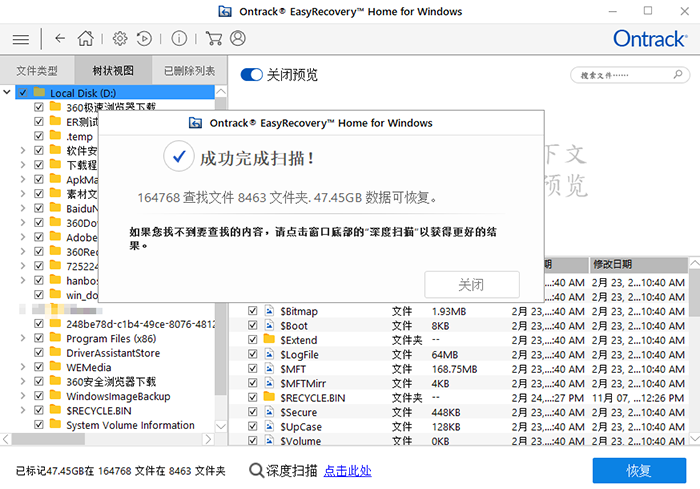This screenshot has width=700, height=489.
Task: Expand the 360安全浏览器下载 node
Action: pos(23,381)
